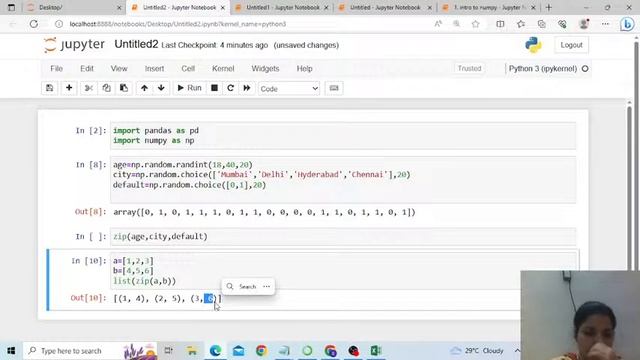640x360 pixels.
Task: Add page to favorites star icon
Action: (x=476, y=24)
